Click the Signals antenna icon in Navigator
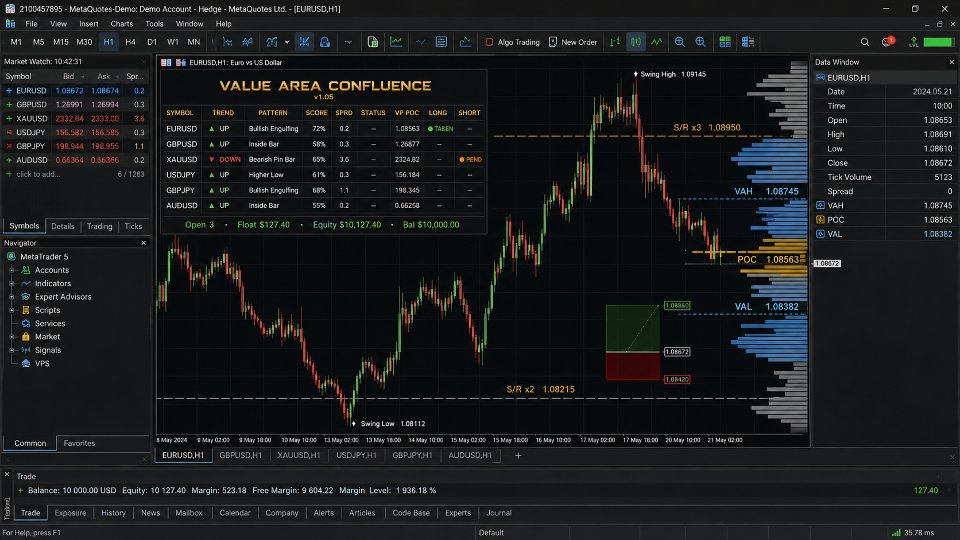The height and width of the screenshot is (540, 960). click(x=26, y=350)
